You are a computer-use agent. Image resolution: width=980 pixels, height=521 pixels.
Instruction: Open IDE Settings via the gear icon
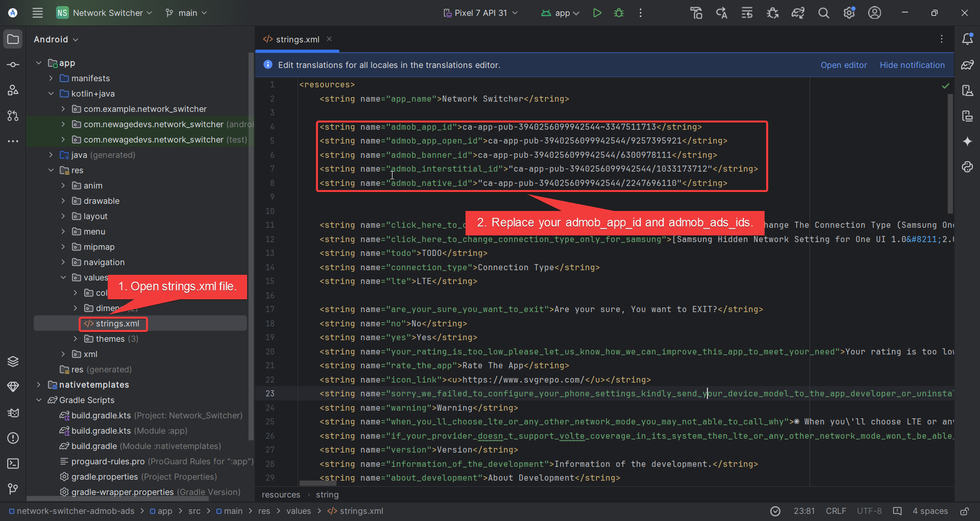[x=849, y=13]
